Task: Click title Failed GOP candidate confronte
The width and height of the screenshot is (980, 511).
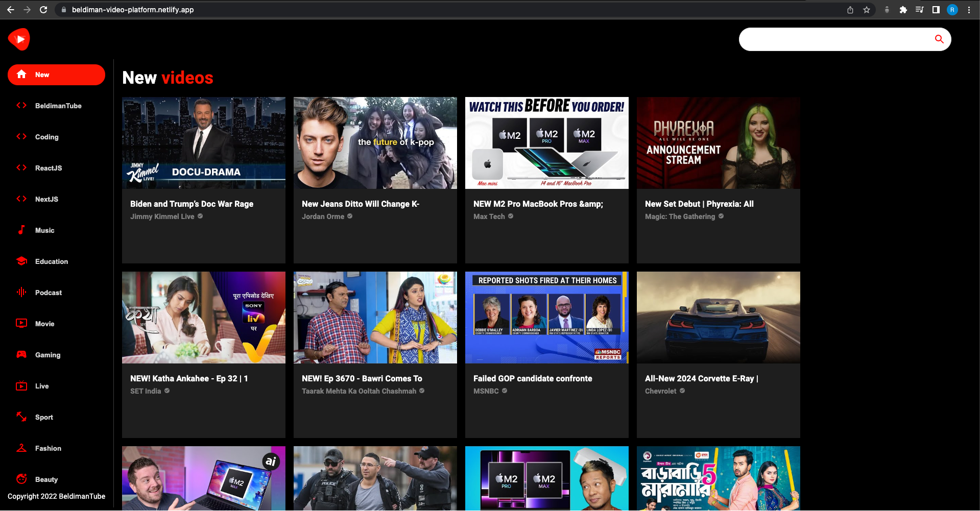Action: coord(533,378)
